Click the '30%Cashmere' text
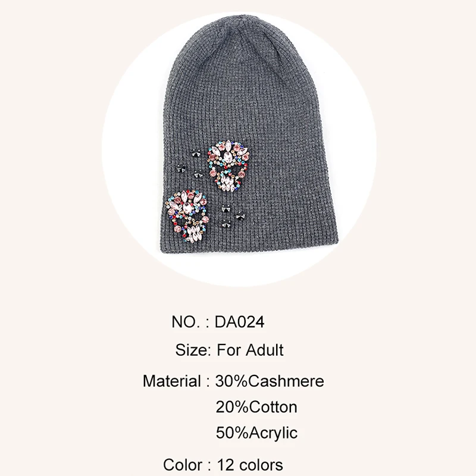Image resolution: width=476 pixels, height=476 pixels. [270, 381]
